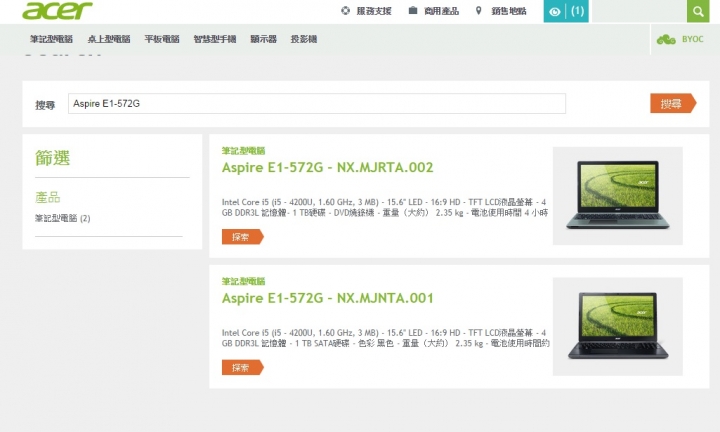
Task: Open Aspire E1-572G - NX.MJRTA.002 title
Action: click(x=327, y=168)
